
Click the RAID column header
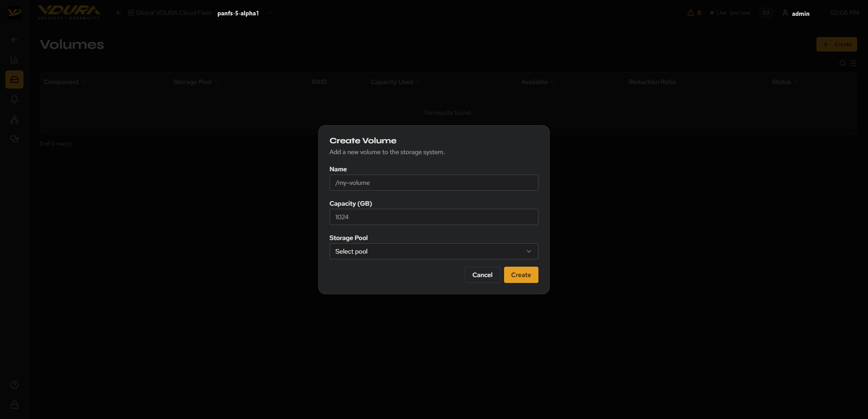(x=319, y=82)
